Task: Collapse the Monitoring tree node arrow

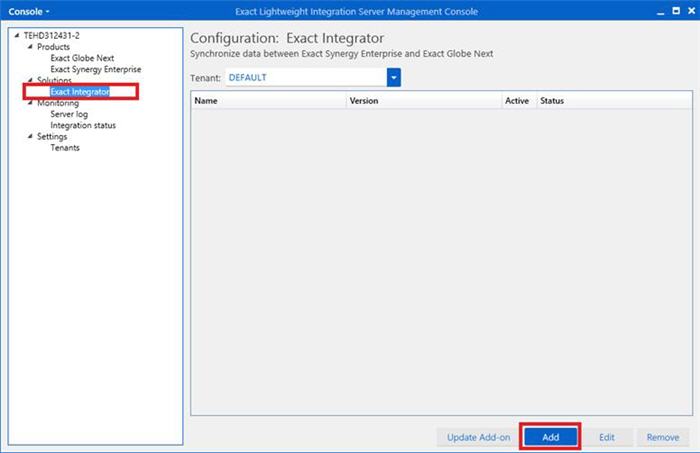Action: (30, 103)
